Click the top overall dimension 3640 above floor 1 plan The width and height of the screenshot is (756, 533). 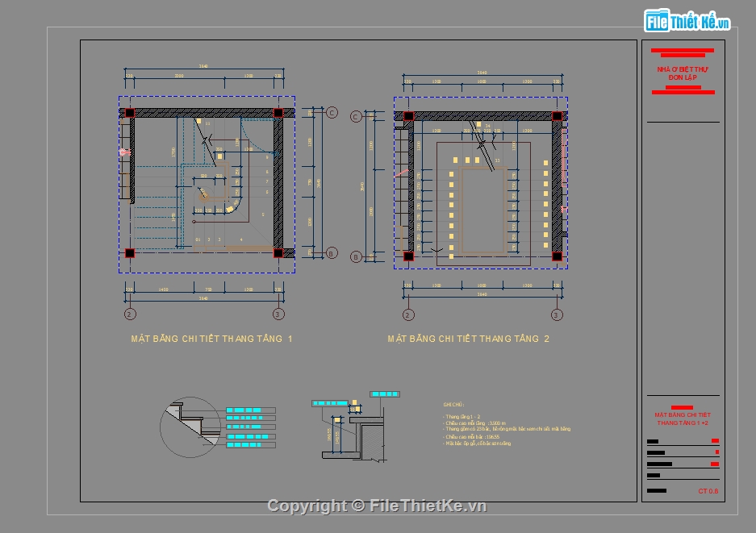(x=203, y=66)
